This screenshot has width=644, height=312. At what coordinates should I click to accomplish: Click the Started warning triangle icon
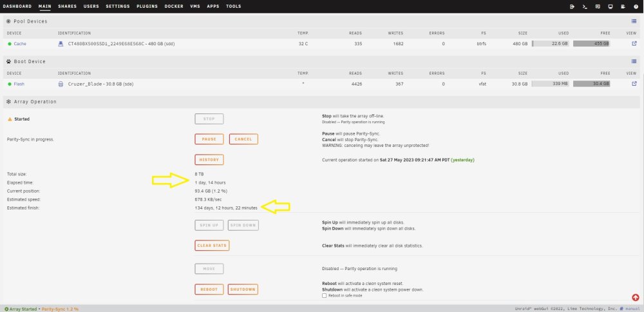[x=10, y=119]
